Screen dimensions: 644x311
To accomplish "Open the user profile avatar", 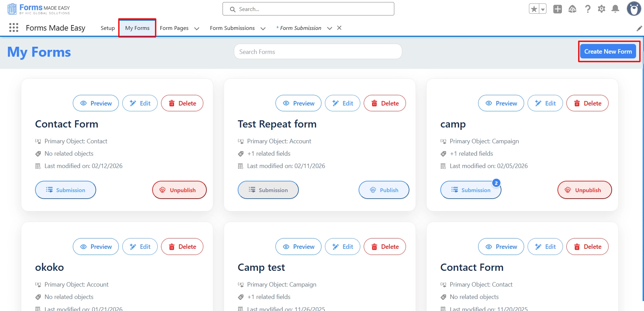I will click(x=633, y=9).
